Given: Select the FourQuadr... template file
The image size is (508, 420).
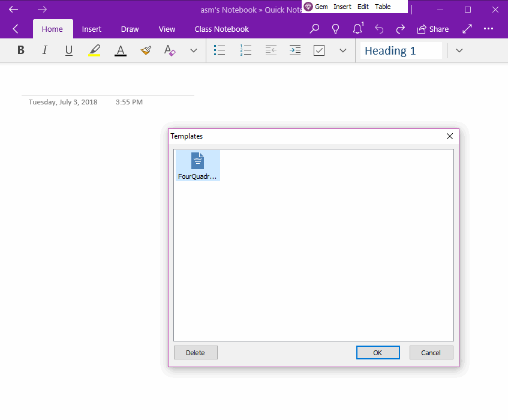Looking at the screenshot, I should tap(198, 166).
